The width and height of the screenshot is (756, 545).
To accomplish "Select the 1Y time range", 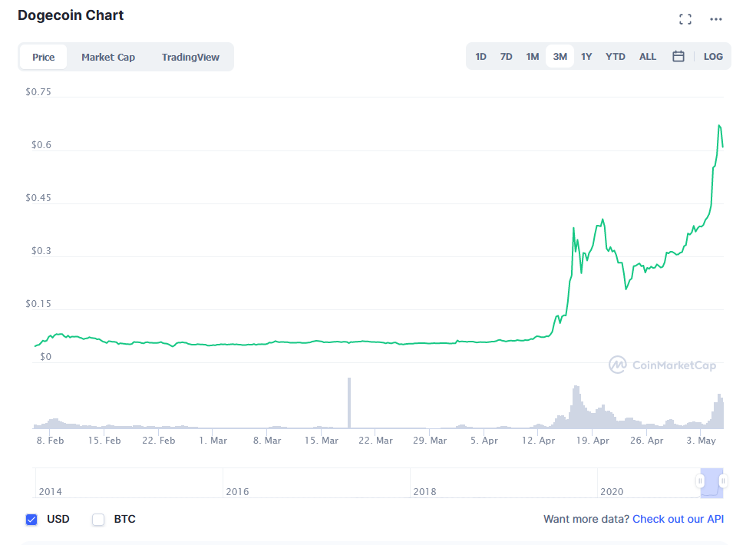I will tap(586, 57).
